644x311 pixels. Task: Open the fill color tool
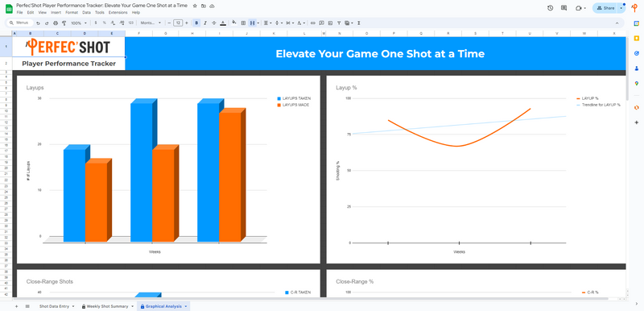pos(234,23)
